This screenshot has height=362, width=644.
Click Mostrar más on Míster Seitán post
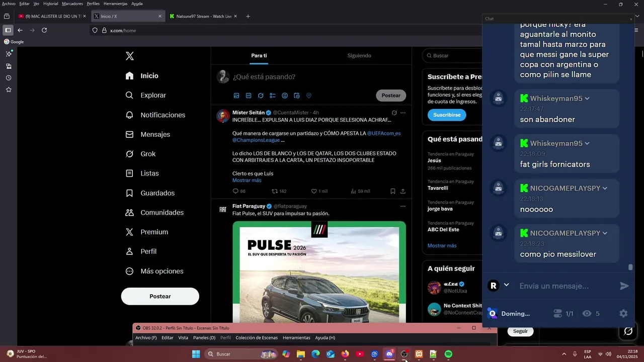point(247,180)
